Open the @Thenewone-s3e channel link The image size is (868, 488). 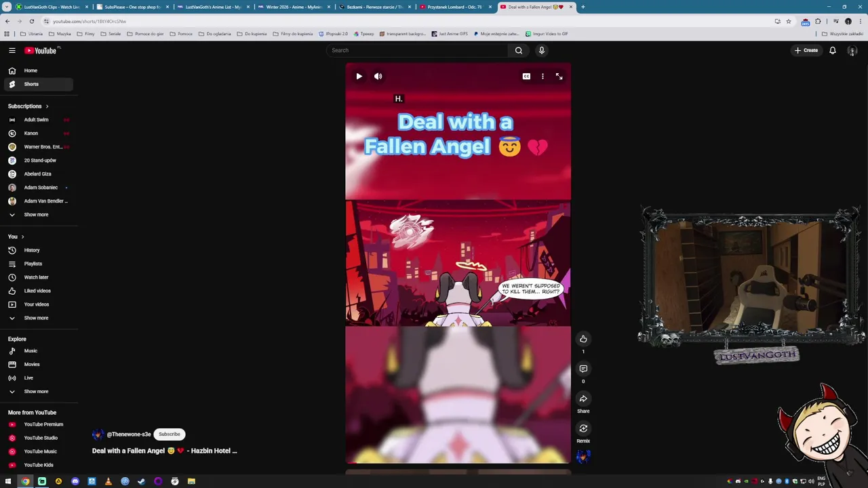pyautogui.click(x=129, y=434)
